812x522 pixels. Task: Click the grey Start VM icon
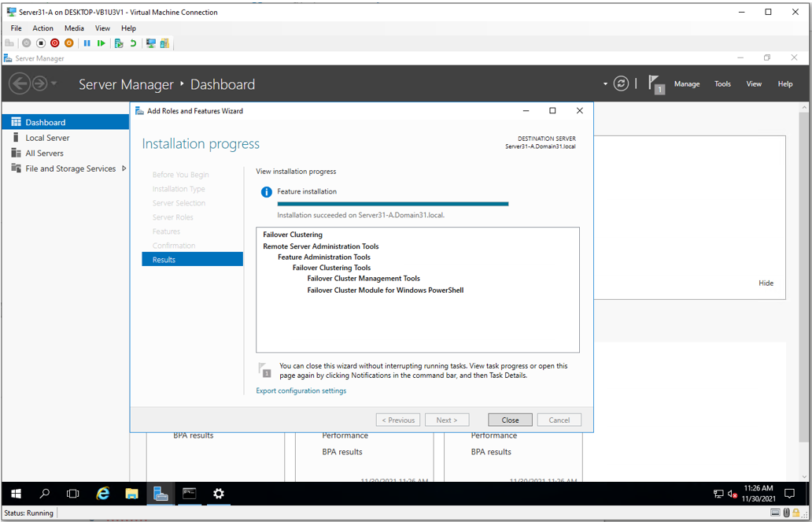27,43
